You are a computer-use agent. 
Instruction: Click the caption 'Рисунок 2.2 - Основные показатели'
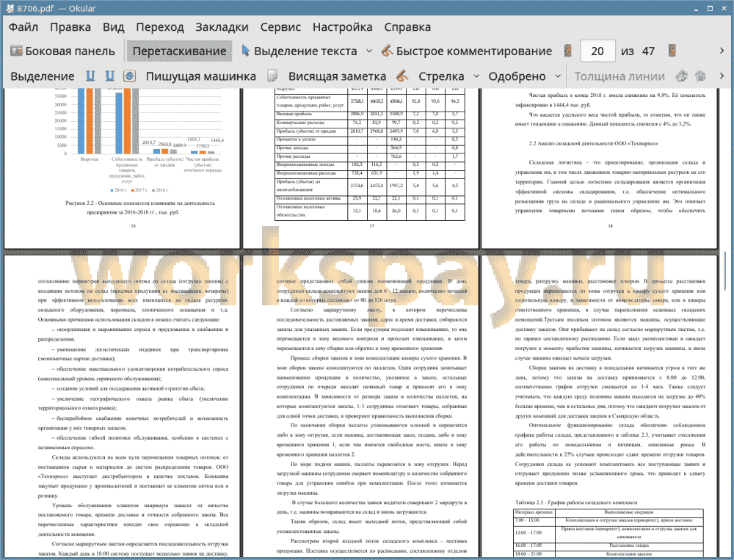[x=140, y=203]
